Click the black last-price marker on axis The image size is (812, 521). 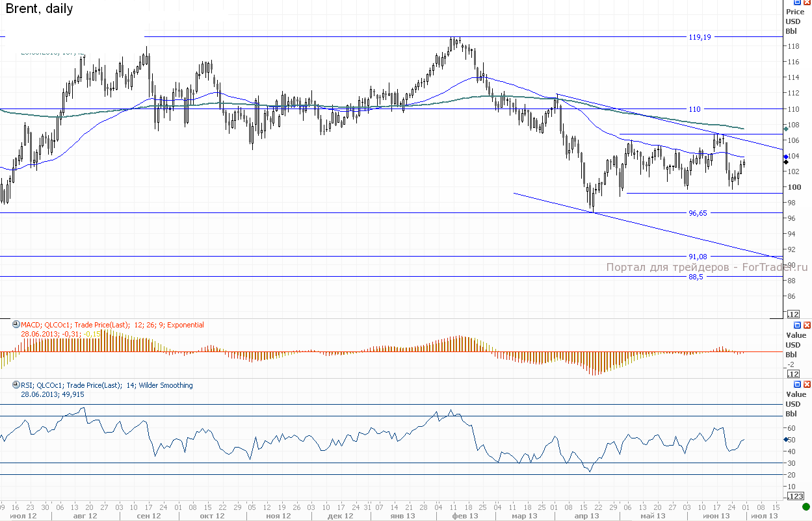coord(786,162)
